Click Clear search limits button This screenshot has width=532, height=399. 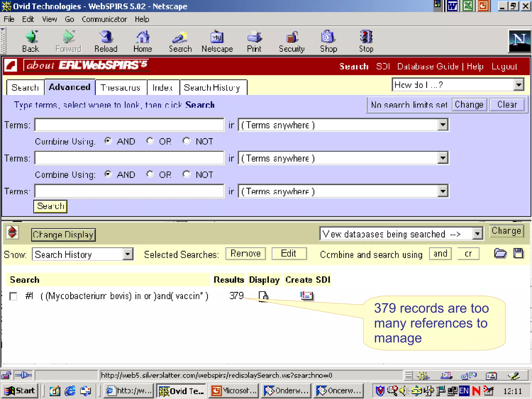click(507, 105)
